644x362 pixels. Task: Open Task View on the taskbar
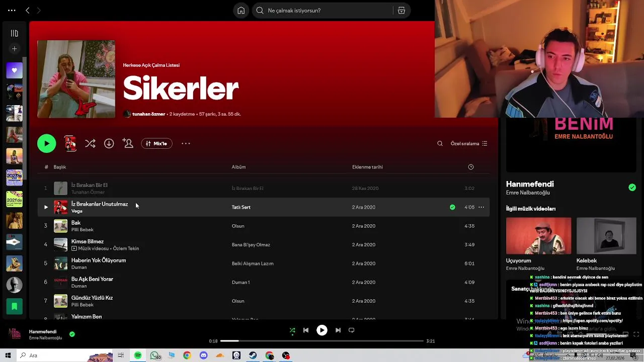point(121,355)
